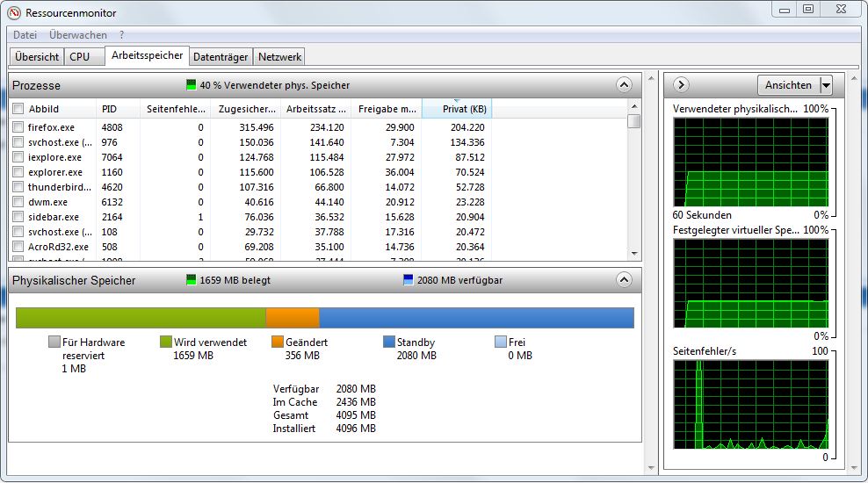Click the 'Installiert' 4096 MB value
This screenshot has width=868, height=483.
[356, 429]
